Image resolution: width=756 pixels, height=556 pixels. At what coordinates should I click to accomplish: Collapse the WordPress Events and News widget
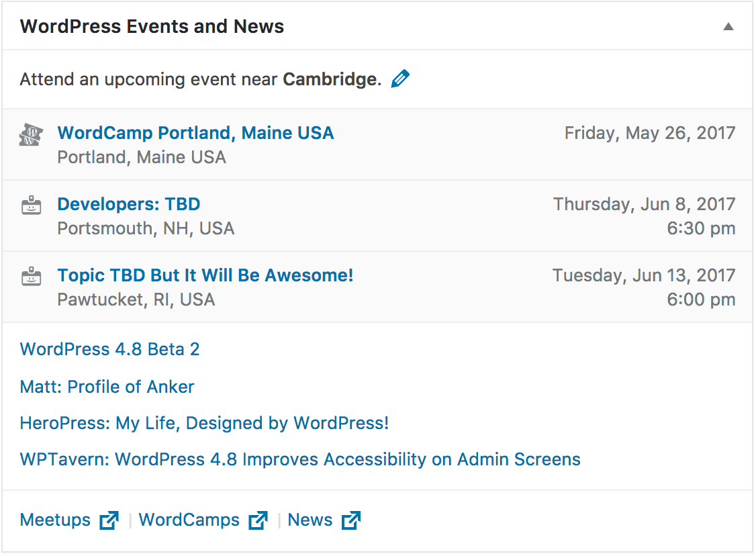coord(728,27)
